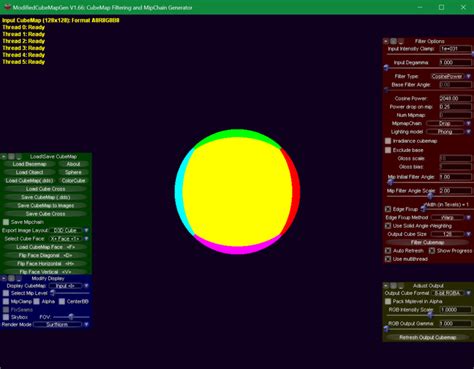Select the Sphere object button
Screen dimensions: 474x369
tap(73, 172)
